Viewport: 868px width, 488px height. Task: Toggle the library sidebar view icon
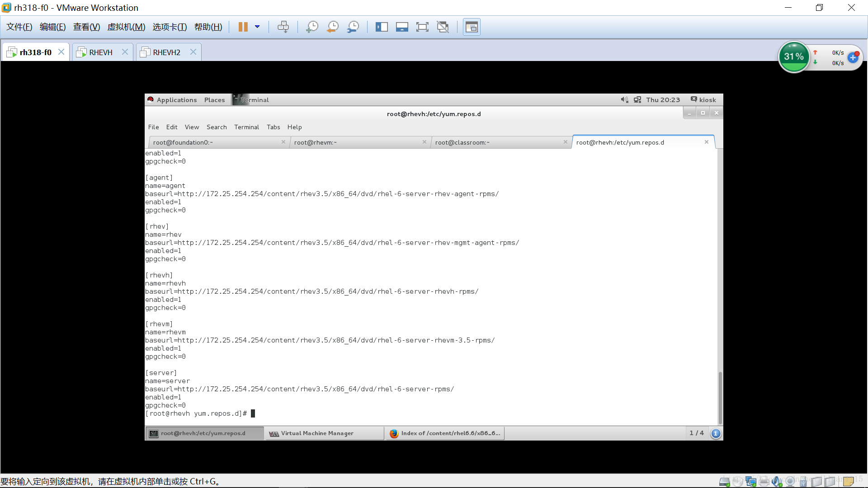pos(382,27)
